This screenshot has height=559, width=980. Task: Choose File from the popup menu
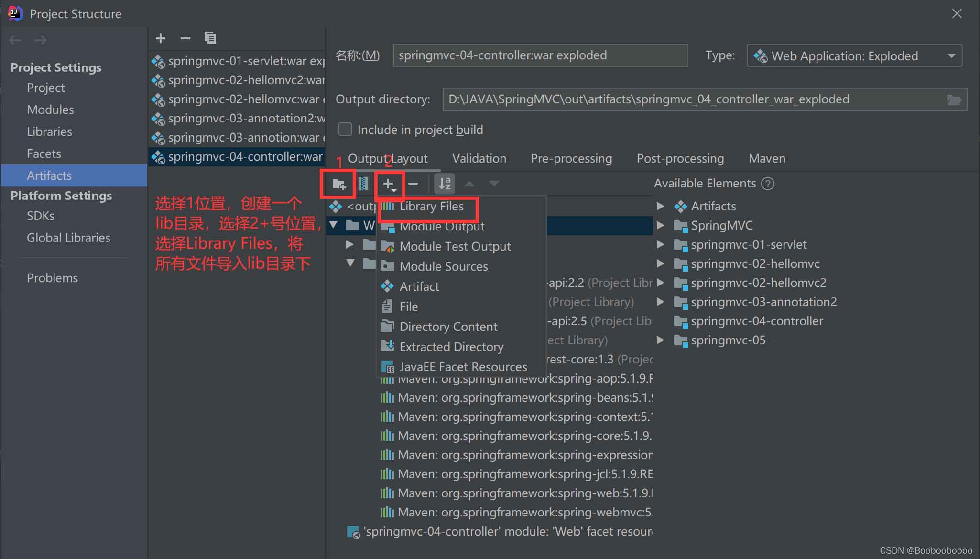coord(462,307)
